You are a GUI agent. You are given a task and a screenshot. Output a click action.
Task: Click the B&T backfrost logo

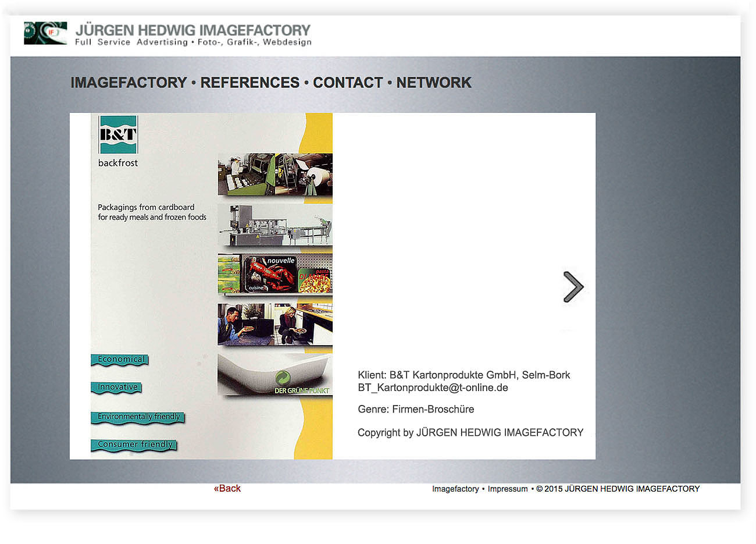[x=118, y=135]
